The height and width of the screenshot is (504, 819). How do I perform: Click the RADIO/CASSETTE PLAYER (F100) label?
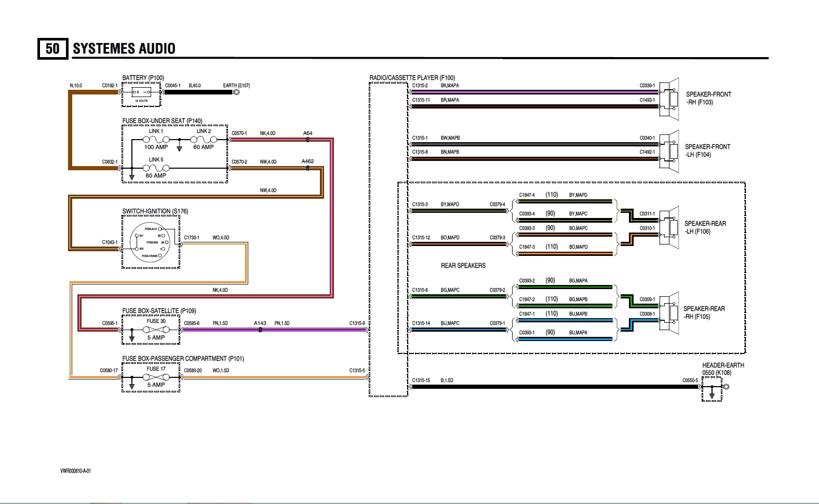(x=412, y=78)
